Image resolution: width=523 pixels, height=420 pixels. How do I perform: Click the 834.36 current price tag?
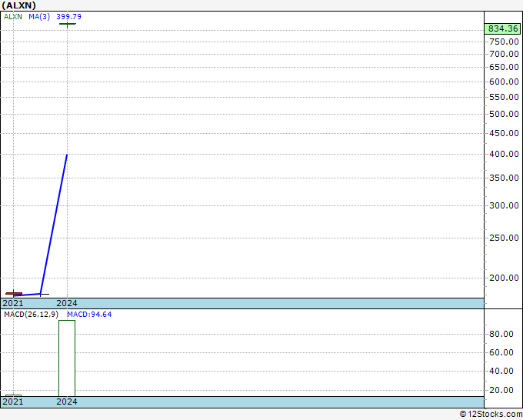(502, 28)
